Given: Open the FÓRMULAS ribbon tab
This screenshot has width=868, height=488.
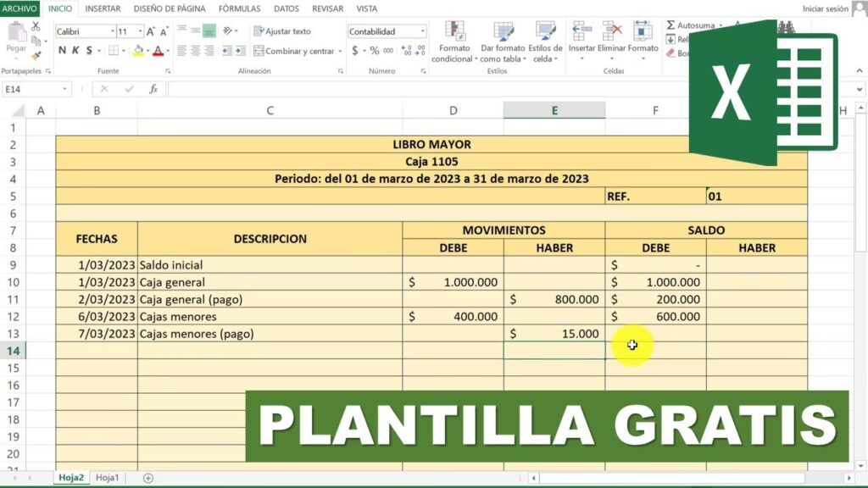Looking at the screenshot, I should click(239, 8).
